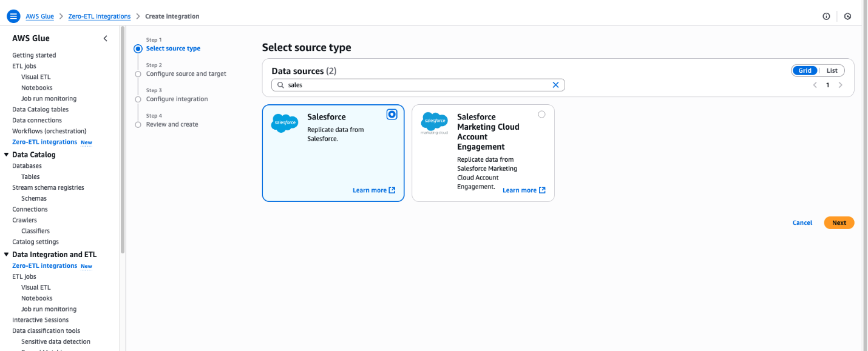Open the Info help panel
Viewport: 868px width, 351px height.
[826, 16]
